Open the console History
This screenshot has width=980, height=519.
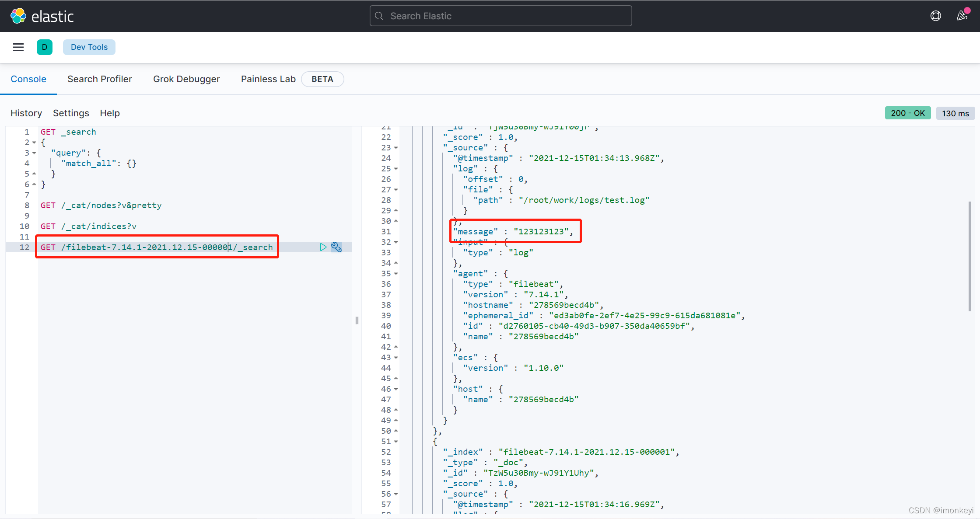pyautogui.click(x=26, y=113)
